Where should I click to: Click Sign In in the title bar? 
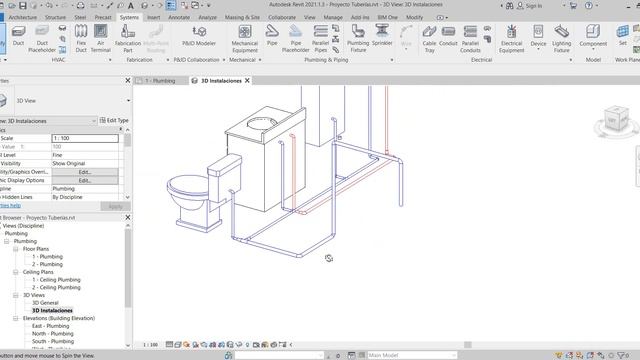tap(534, 6)
